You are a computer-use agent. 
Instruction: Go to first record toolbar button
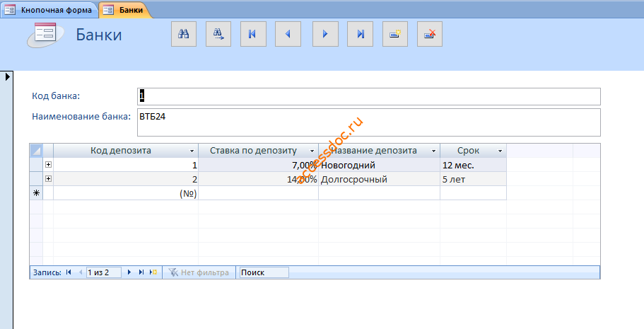pos(253,34)
